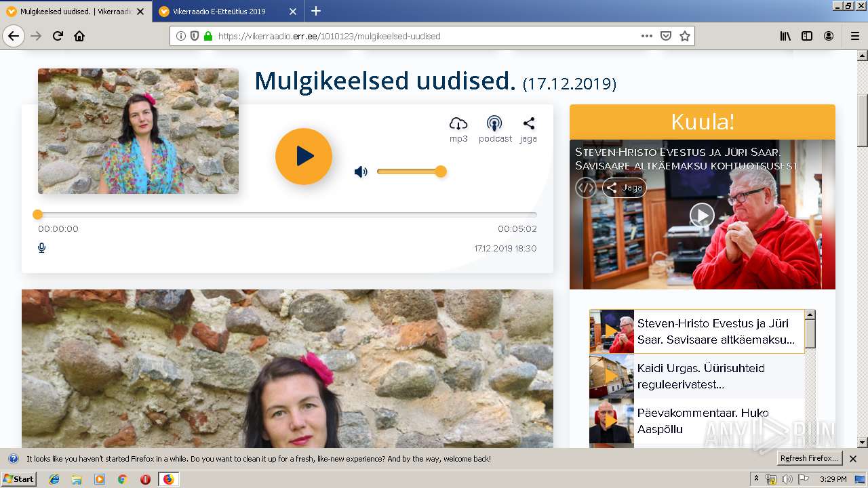The image size is (868, 488).
Task: Select Steven-Hristo Evestus ja Jüri Saar playlist item
Action: (697, 331)
